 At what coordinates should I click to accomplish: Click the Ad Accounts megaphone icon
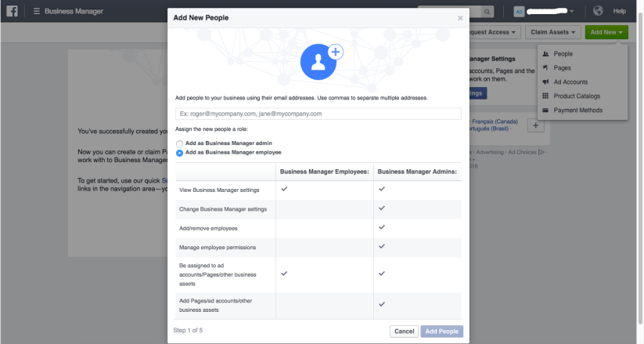[x=545, y=82]
